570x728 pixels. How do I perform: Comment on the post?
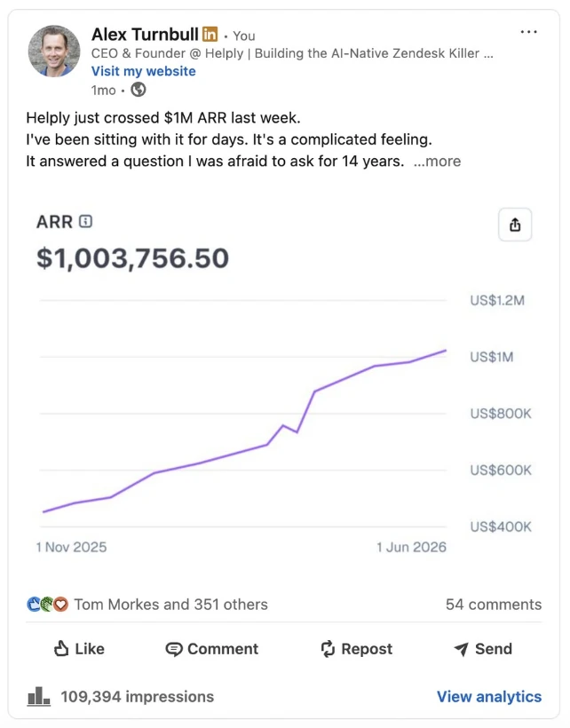211,649
